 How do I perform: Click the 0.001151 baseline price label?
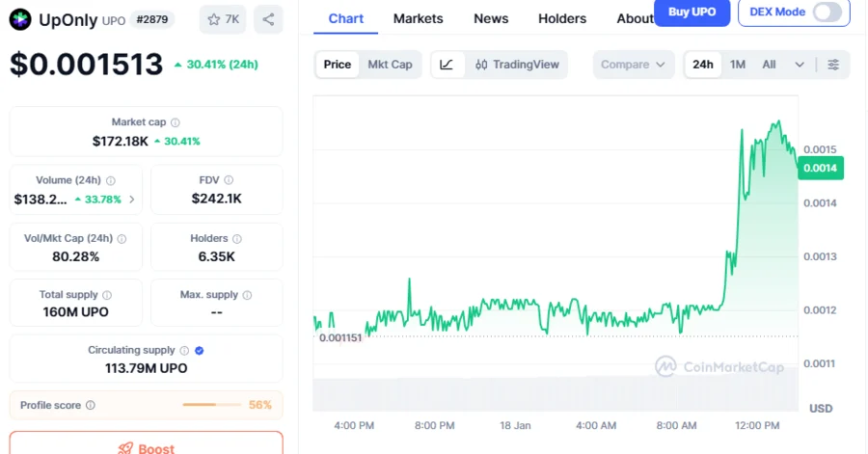coord(340,338)
